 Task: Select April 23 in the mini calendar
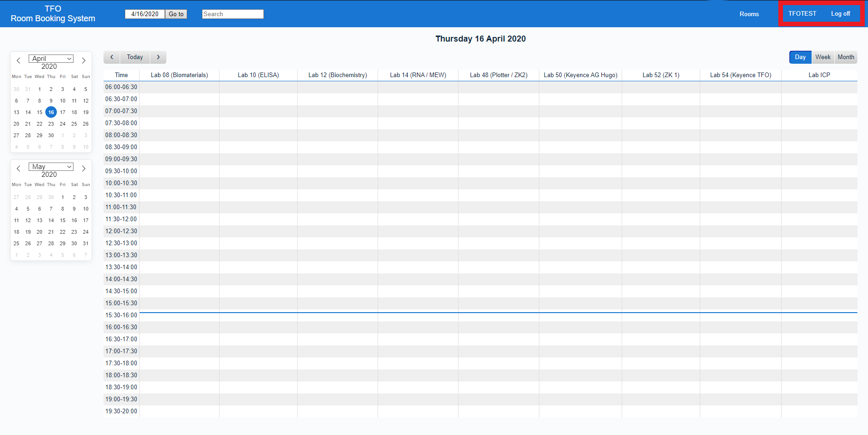click(51, 124)
